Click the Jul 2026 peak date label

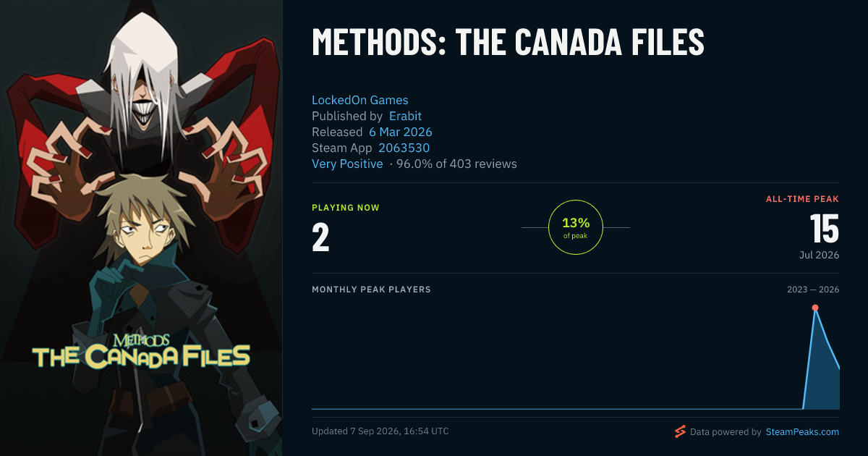pyautogui.click(x=819, y=255)
